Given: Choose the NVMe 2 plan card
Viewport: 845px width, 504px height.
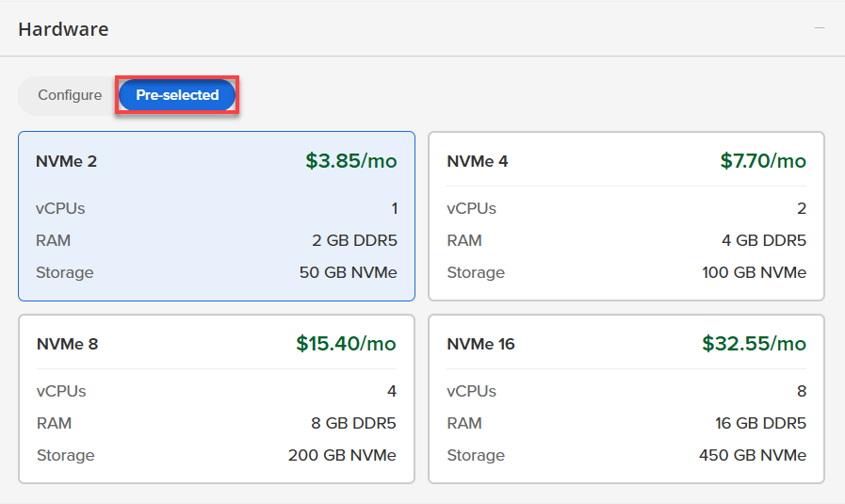Looking at the screenshot, I should pos(217,216).
